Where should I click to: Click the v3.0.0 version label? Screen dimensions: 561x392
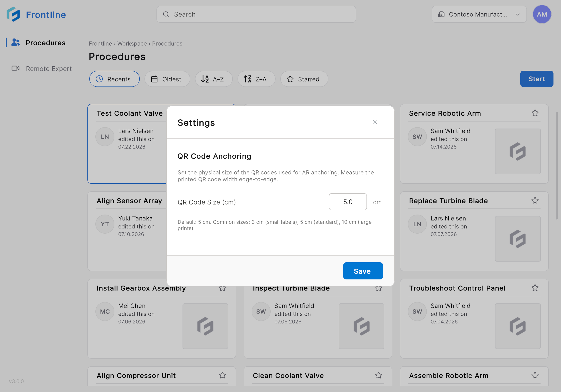16,381
